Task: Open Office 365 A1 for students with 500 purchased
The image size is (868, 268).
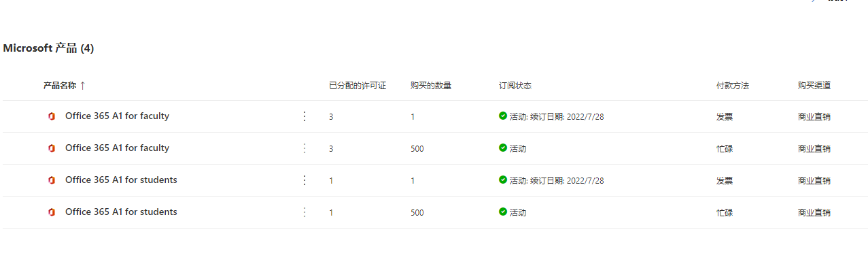Action: tap(121, 212)
